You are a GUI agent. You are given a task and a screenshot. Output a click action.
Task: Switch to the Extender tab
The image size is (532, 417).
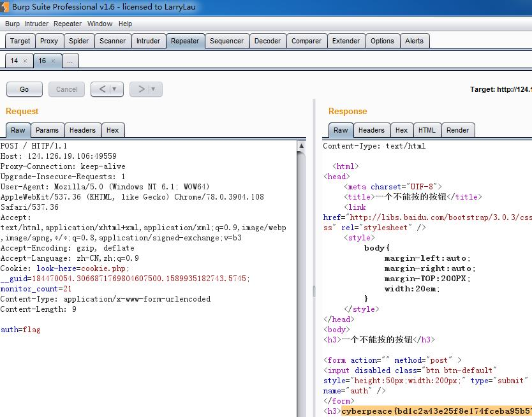pos(346,41)
